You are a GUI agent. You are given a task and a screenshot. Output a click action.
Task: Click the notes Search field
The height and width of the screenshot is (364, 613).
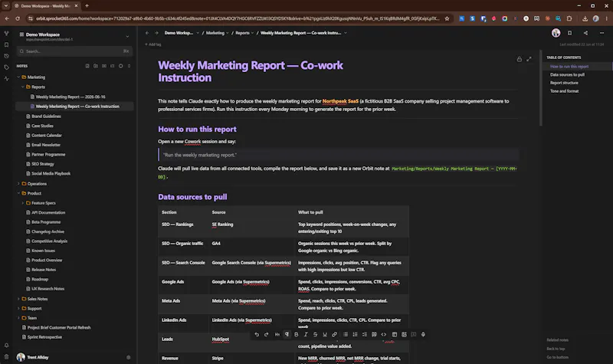pos(74,51)
